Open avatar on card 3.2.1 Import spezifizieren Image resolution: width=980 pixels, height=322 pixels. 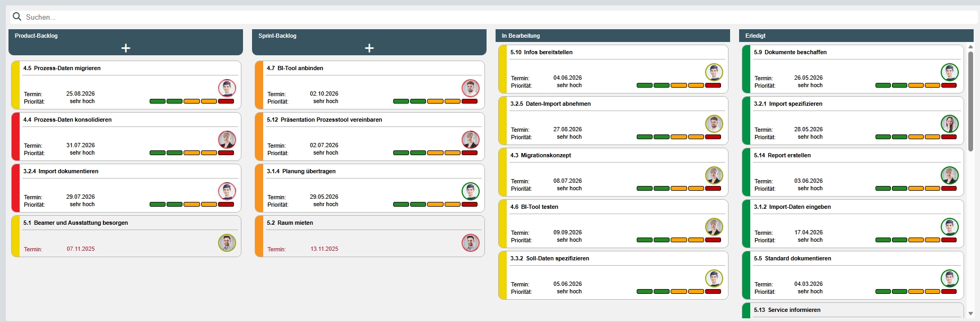click(950, 124)
